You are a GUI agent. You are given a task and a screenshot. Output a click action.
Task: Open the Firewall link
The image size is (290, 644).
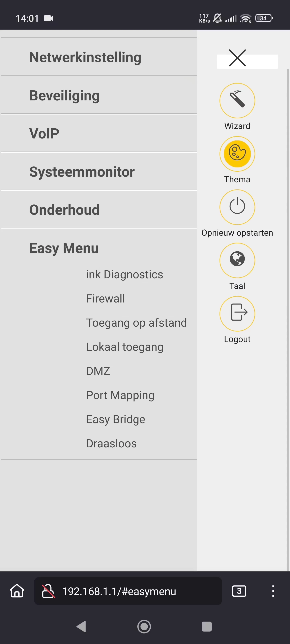point(105,298)
